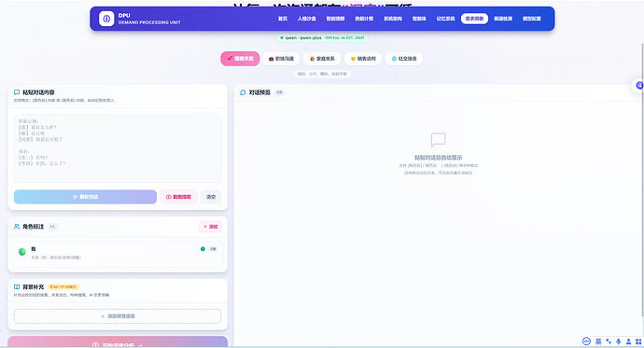Screen dimensions: 644x348
Task: Click the punctuation tray icon beside 英
Action: tap(609, 341)
